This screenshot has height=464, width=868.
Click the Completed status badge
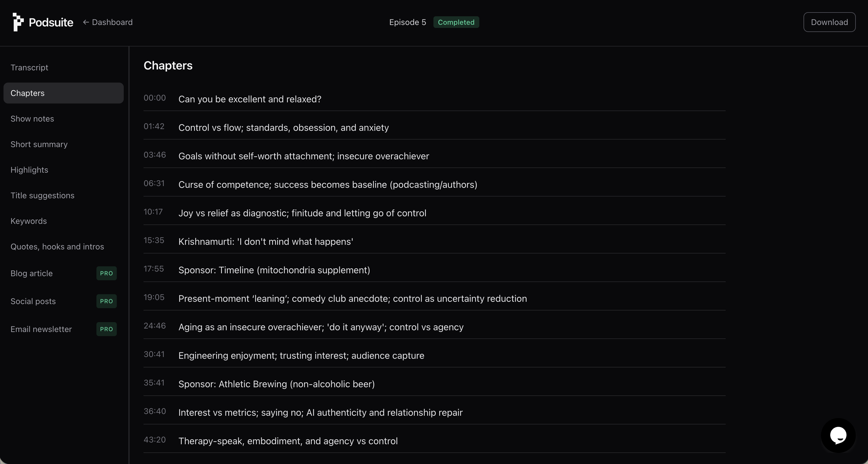pos(456,22)
